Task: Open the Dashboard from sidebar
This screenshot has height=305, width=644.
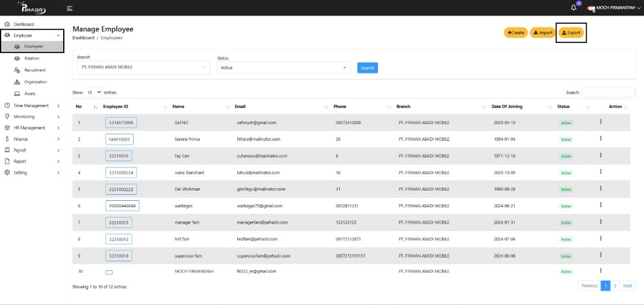Action: (23, 24)
